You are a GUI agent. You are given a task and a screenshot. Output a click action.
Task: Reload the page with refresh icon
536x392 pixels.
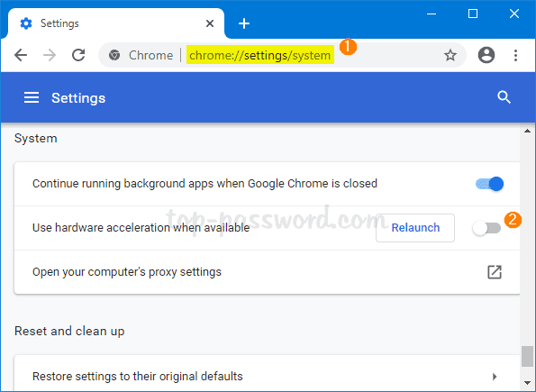coord(78,55)
